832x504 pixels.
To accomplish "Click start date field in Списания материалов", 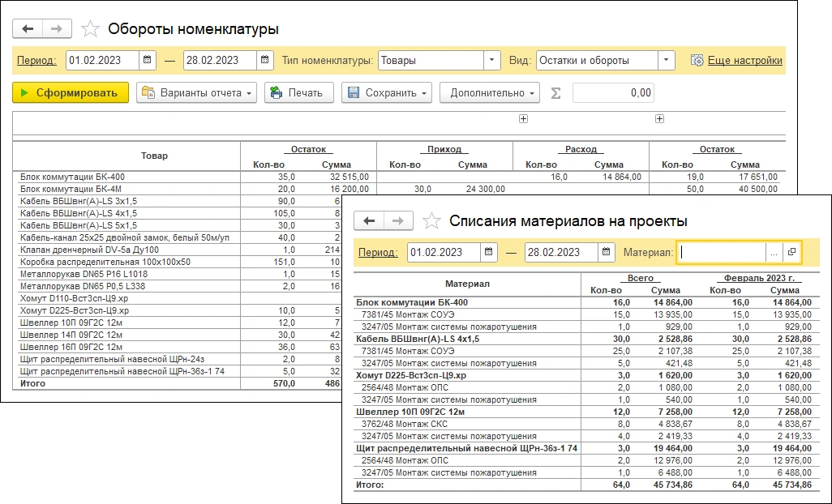I will (x=444, y=252).
